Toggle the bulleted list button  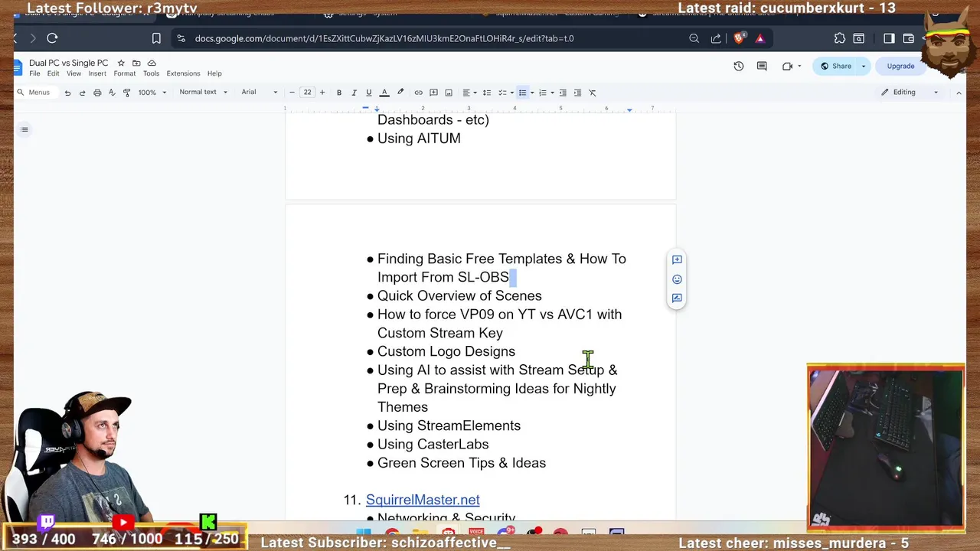522,93
